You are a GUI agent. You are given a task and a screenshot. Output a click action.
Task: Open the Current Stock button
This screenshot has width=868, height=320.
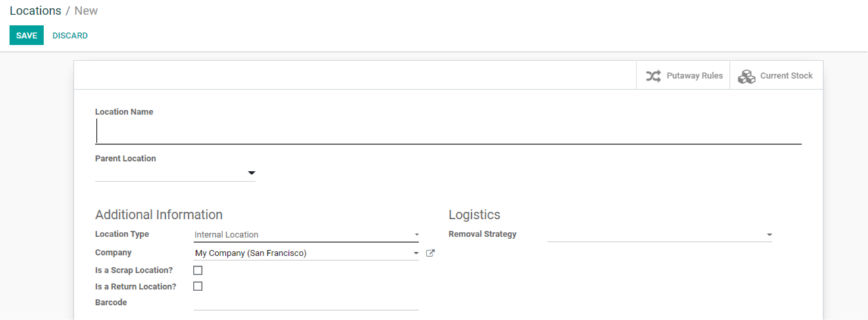coord(776,76)
